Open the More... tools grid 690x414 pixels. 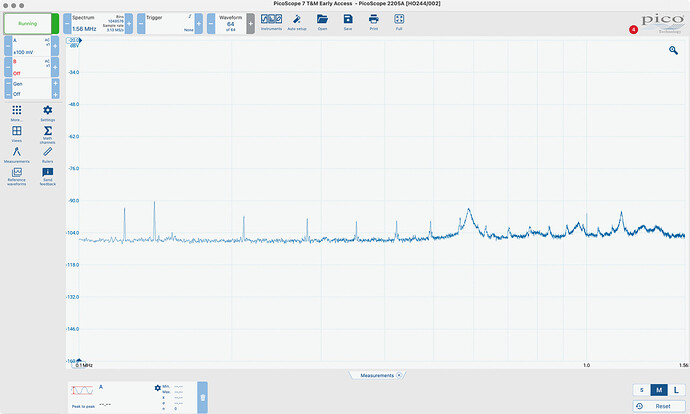17,113
